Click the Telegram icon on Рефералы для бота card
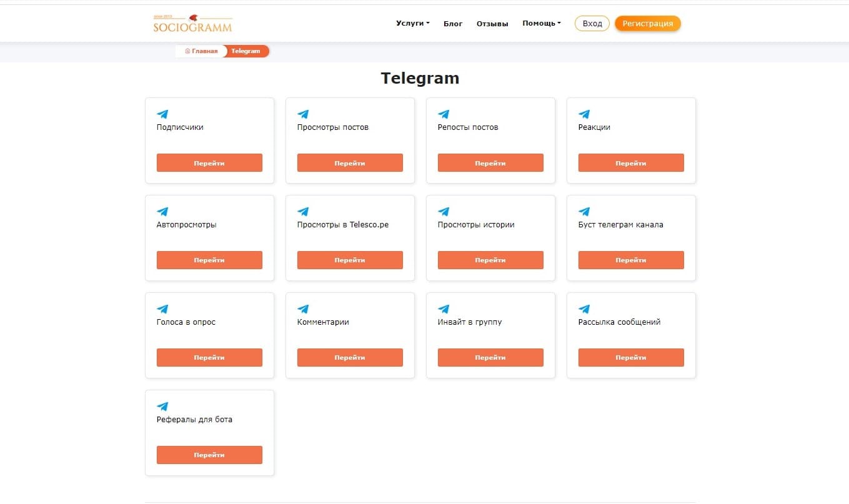 (x=162, y=407)
